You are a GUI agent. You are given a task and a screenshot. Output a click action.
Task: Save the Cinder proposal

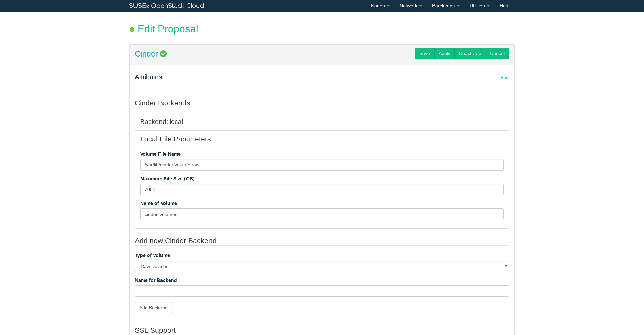pos(424,53)
